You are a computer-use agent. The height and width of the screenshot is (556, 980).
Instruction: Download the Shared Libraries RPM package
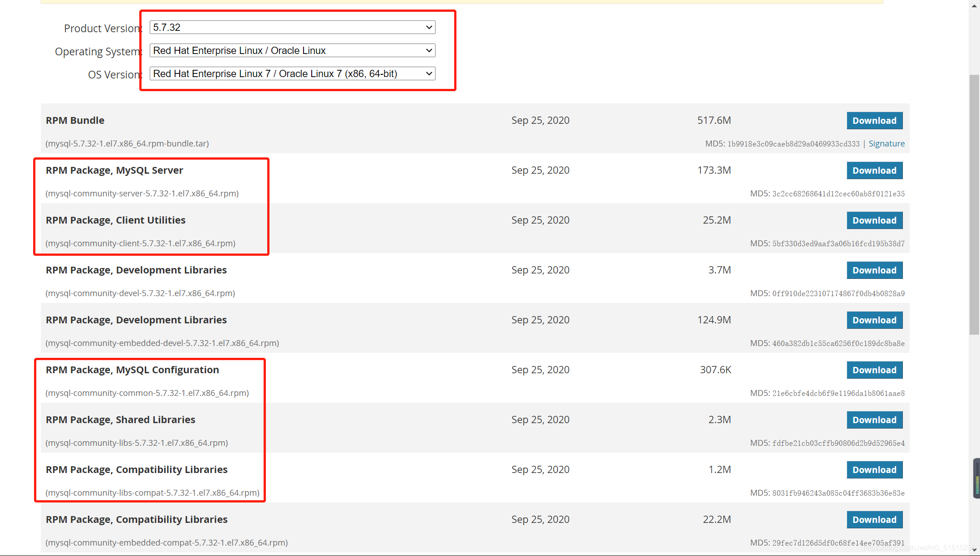click(874, 420)
